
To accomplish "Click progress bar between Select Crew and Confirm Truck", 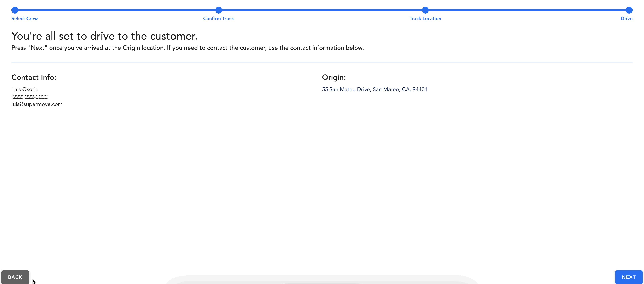I will [x=117, y=10].
